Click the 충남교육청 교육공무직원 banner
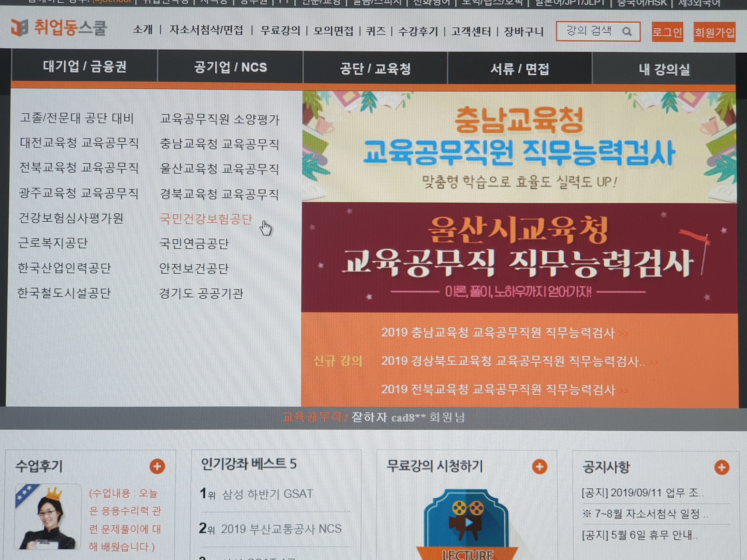The height and width of the screenshot is (560, 747). point(519,147)
